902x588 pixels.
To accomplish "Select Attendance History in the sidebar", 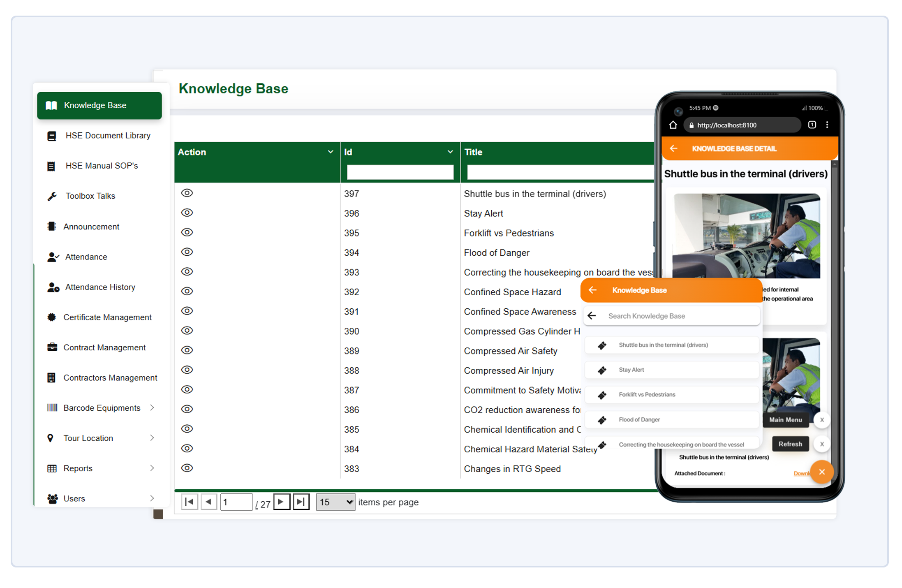I will 100,287.
